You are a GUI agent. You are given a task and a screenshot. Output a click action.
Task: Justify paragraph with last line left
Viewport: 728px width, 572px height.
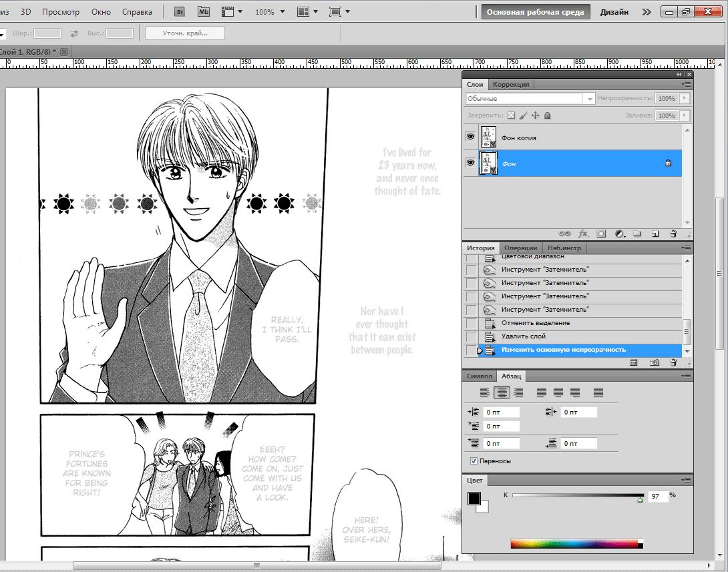tap(542, 392)
